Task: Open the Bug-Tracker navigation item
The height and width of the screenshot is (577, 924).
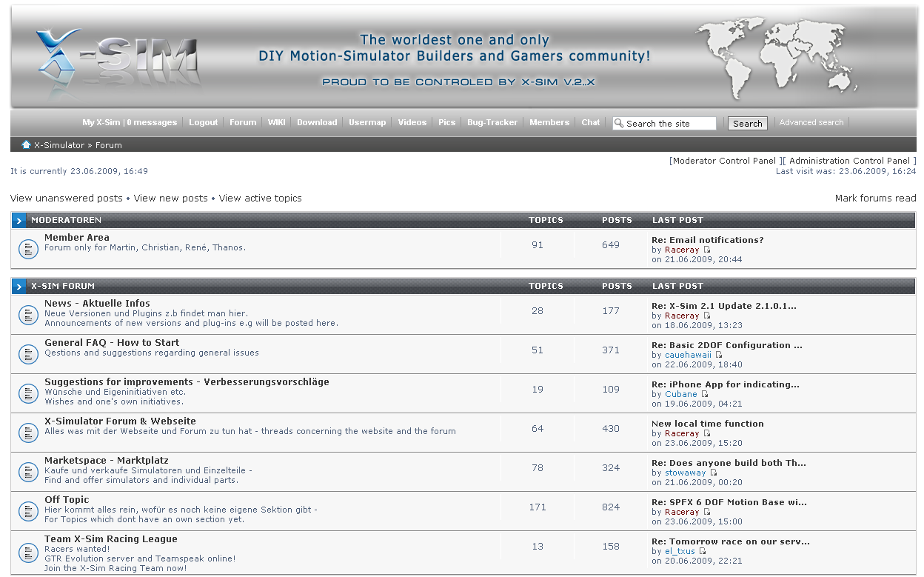Action: point(492,122)
